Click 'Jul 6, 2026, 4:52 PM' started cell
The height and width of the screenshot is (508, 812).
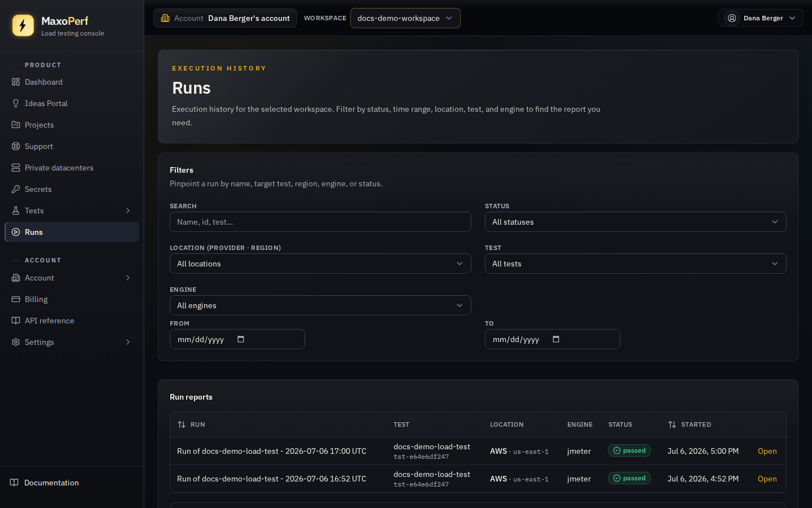click(x=703, y=479)
